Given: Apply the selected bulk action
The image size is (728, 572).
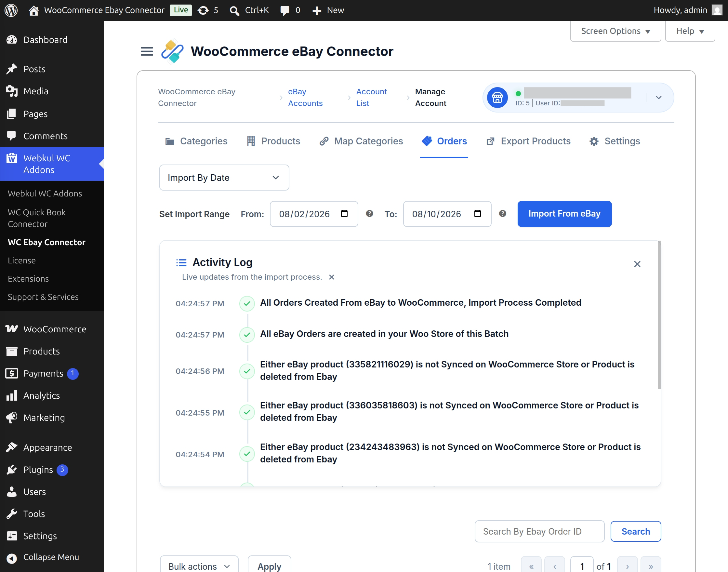Looking at the screenshot, I should point(269,565).
